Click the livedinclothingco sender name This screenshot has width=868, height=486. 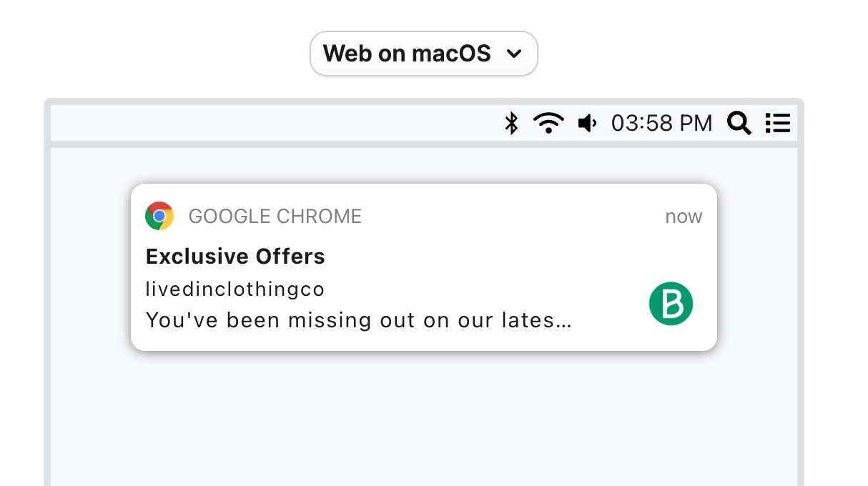[235, 289]
